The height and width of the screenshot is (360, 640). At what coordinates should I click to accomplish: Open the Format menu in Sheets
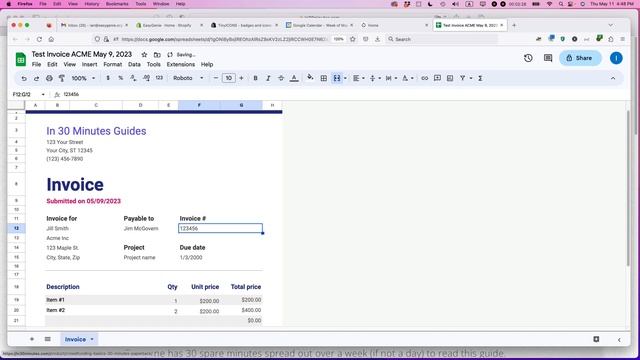tap(113, 64)
